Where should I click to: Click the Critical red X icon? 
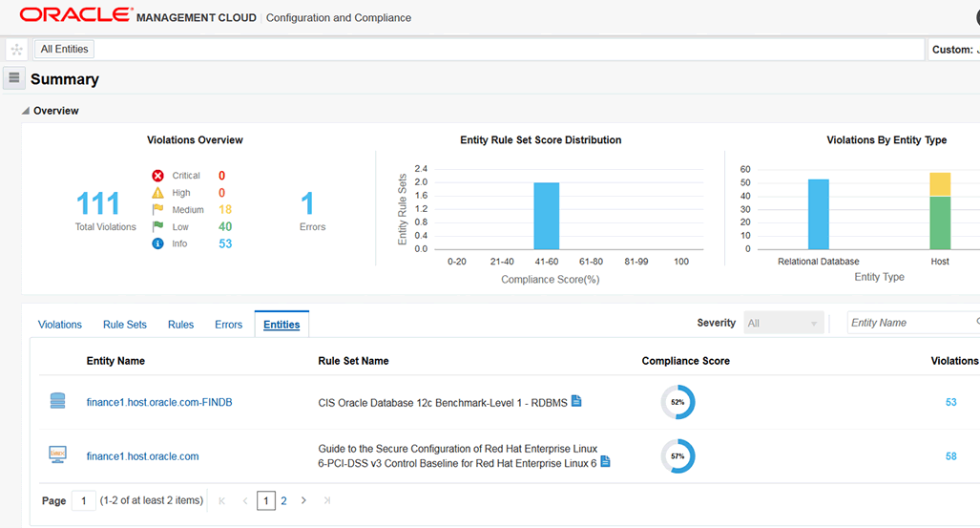[158, 176]
